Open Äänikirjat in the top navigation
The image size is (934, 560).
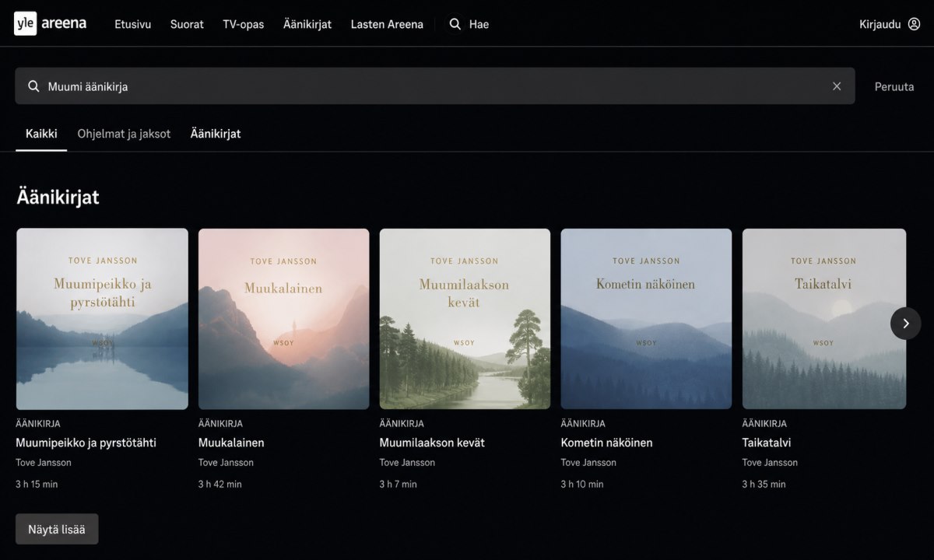(307, 24)
